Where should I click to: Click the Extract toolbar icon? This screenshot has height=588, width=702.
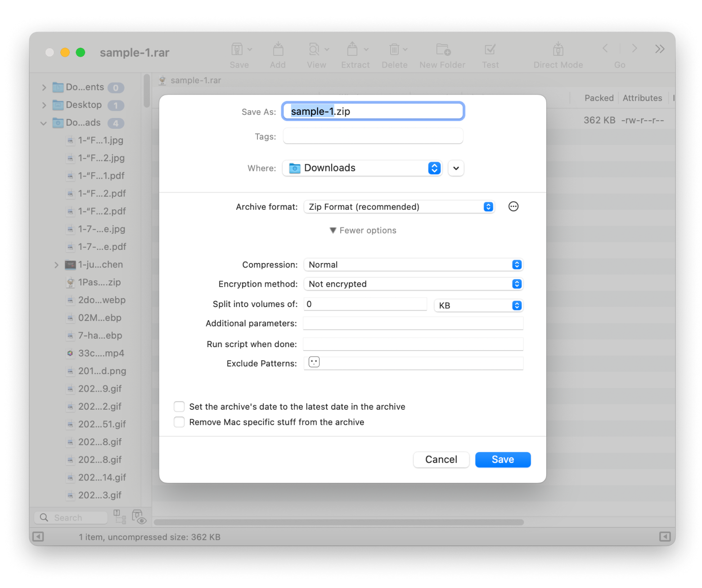tap(353, 50)
